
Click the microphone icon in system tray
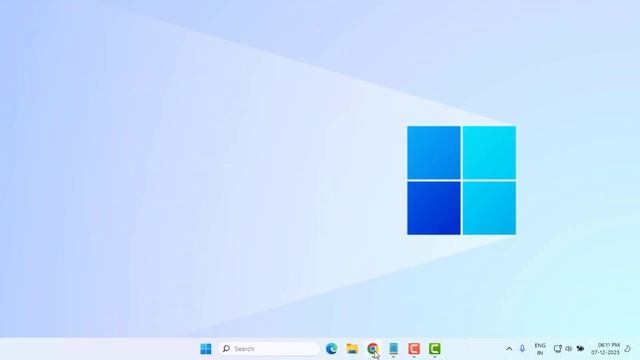point(522,349)
